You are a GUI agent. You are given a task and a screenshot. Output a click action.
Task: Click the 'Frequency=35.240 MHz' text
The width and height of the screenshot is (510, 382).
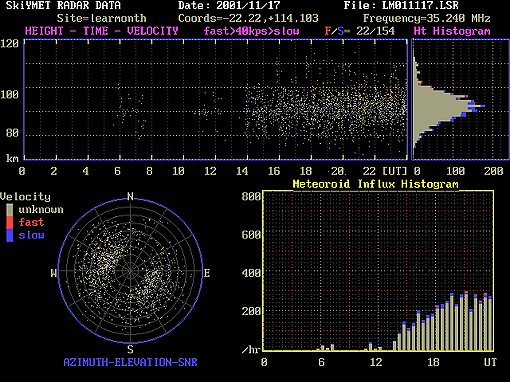pyautogui.click(x=426, y=18)
